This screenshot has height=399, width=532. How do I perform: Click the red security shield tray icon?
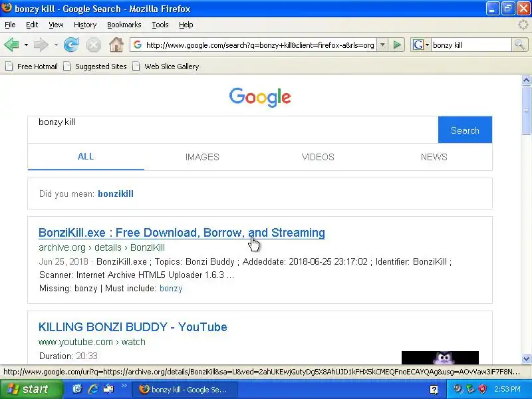[x=483, y=389]
